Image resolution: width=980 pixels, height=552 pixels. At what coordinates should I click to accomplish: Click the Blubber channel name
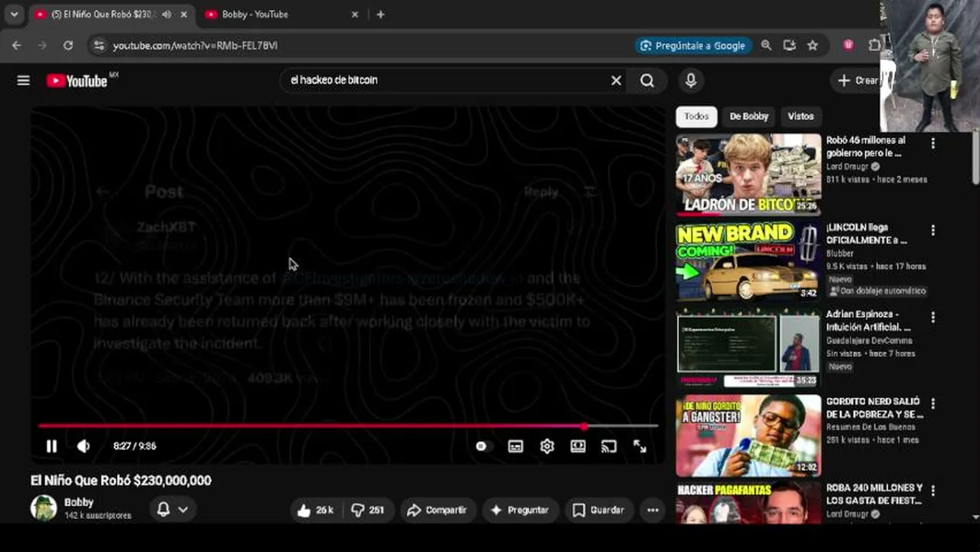(840, 253)
